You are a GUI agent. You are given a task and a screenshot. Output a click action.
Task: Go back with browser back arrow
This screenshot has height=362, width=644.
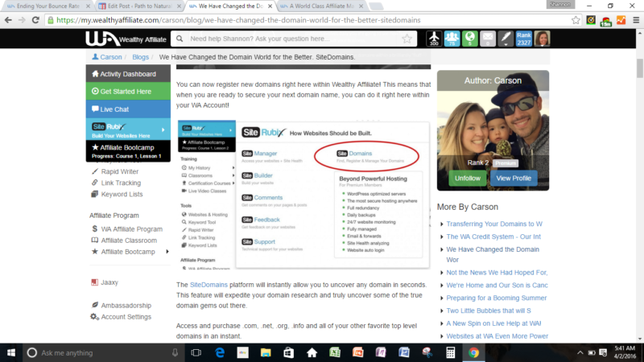[x=8, y=20]
